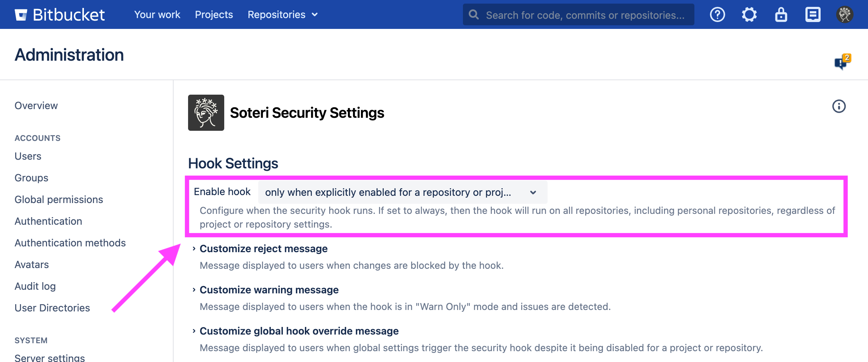
Task: Open the Administration gear icon
Action: coord(749,15)
